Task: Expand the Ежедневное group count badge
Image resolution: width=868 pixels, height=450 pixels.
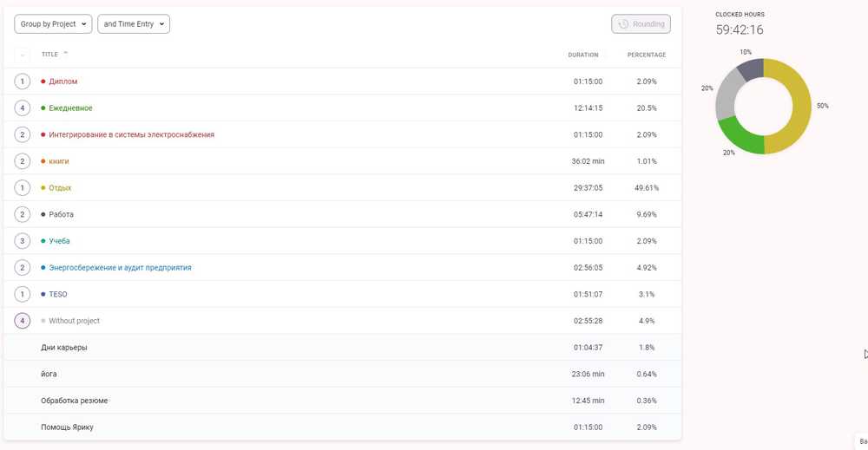Action: tap(23, 108)
